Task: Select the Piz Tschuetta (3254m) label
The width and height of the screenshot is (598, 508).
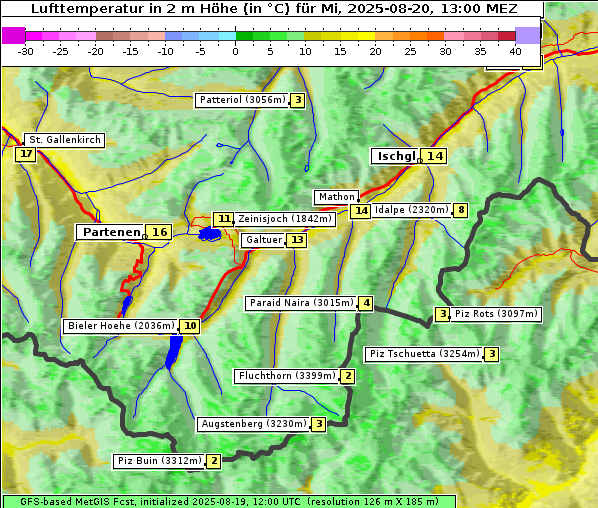Action: point(424,354)
